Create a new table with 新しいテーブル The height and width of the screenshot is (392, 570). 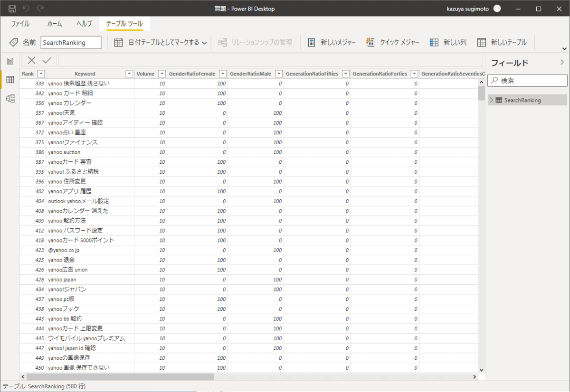482,42
